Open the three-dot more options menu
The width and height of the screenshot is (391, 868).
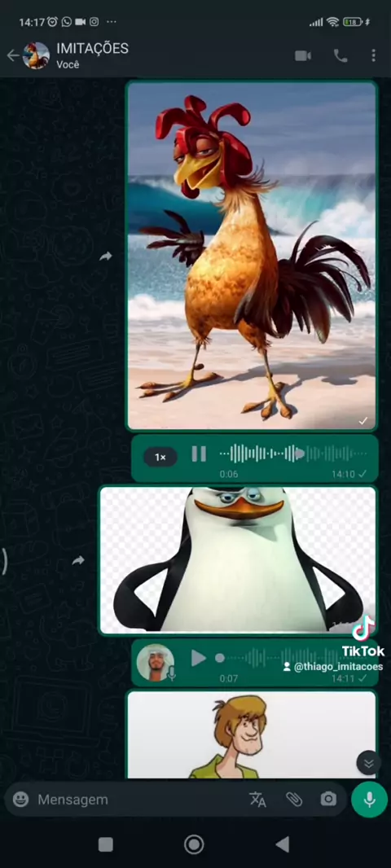pos(373,56)
